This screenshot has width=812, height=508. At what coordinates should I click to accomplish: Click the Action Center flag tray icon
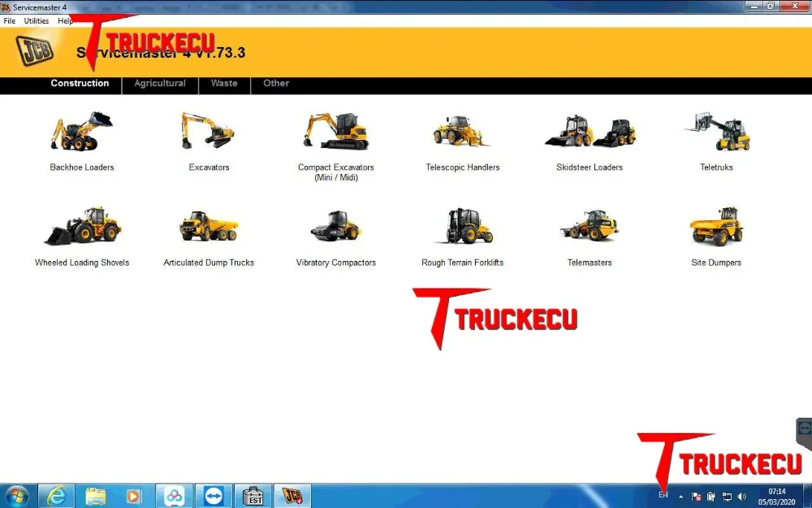pos(697,497)
